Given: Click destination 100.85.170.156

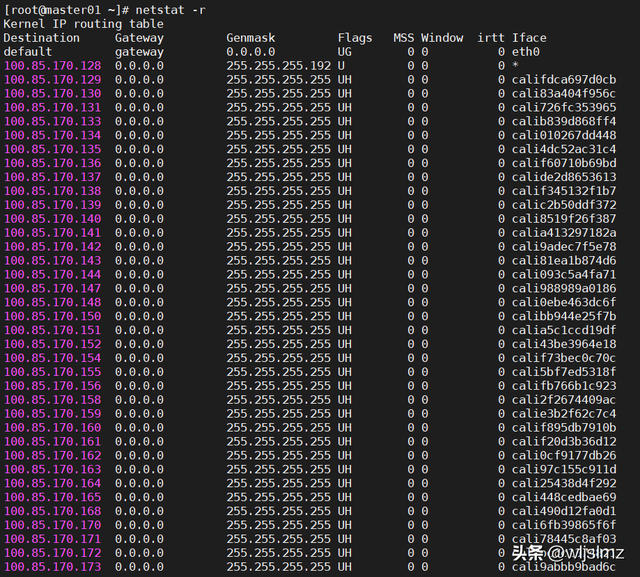Looking at the screenshot, I should (52, 386).
